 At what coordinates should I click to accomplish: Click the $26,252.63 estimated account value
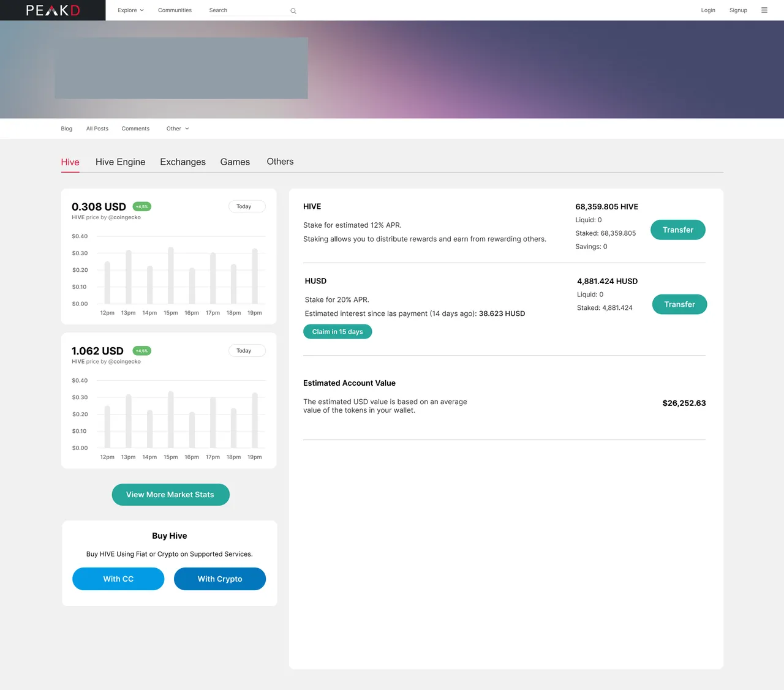point(684,403)
